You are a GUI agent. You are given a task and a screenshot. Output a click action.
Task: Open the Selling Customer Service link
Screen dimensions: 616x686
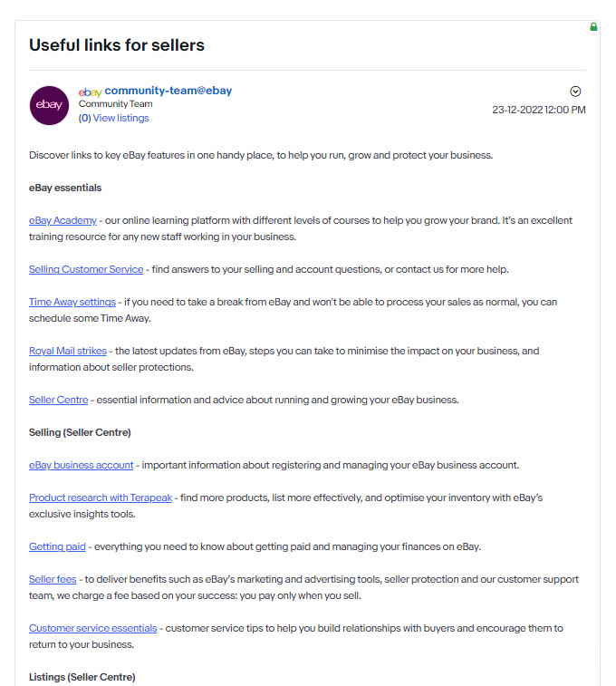(86, 269)
